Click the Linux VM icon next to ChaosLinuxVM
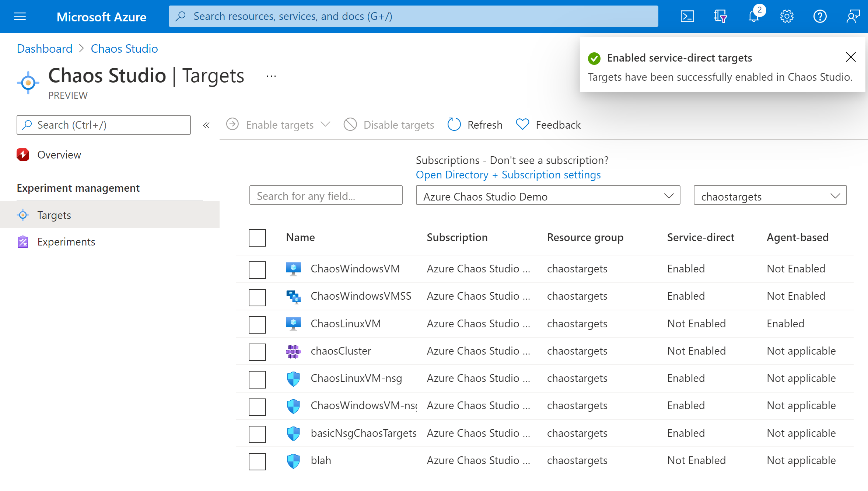 coord(294,323)
